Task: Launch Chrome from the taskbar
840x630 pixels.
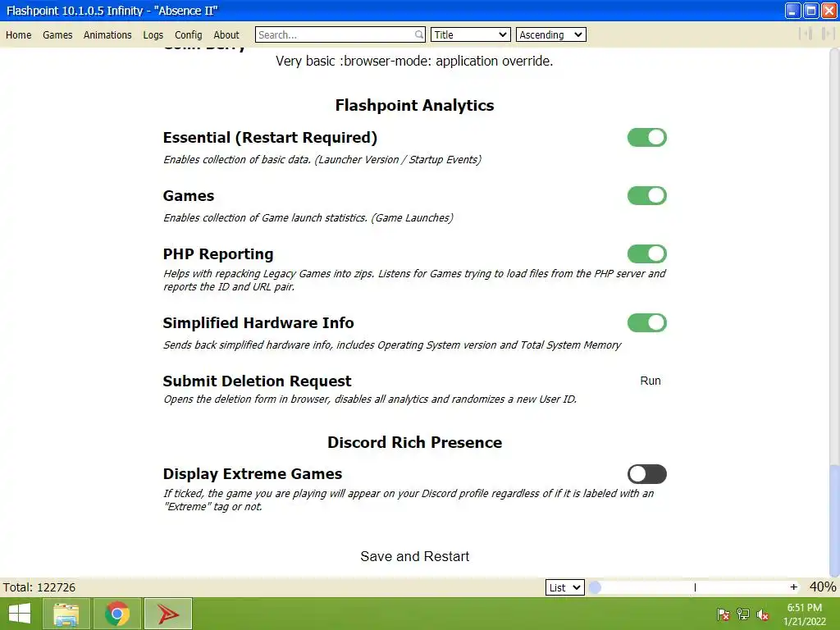Action: click(x=117, y=614)
